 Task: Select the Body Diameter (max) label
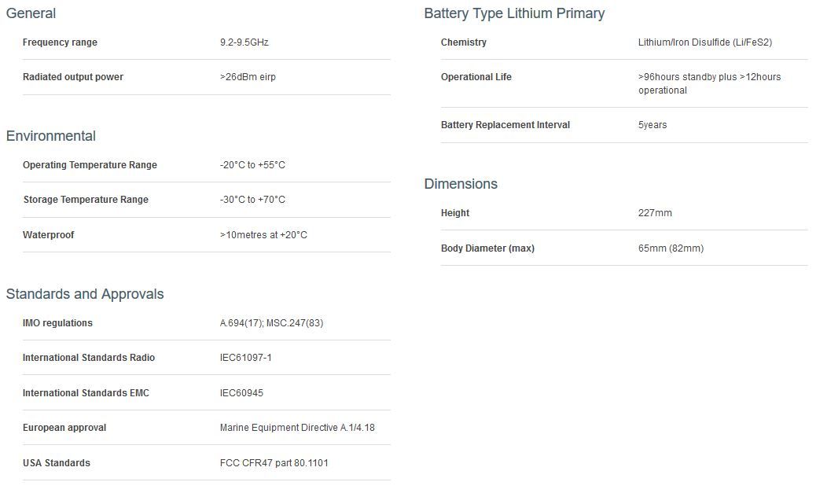click(x=487, y=248)
